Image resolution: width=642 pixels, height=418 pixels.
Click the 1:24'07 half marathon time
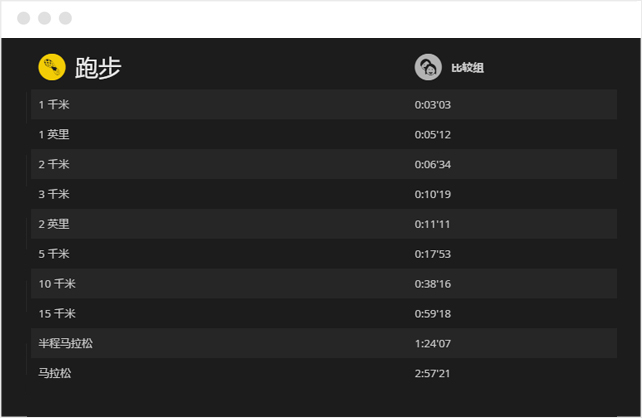(x=432, y=344)
